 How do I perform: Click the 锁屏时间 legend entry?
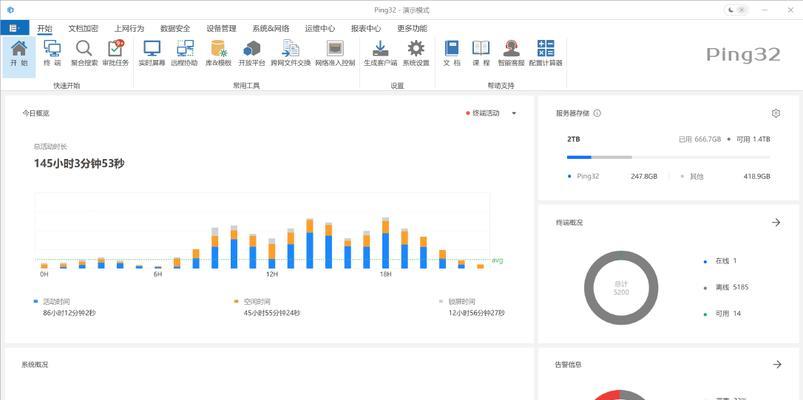pos(461,302)
